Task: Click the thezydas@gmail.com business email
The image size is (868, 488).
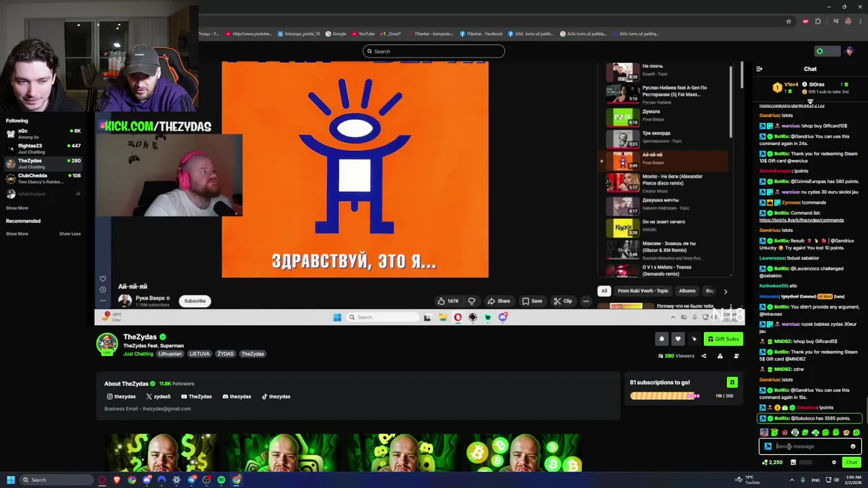Action: click(x=165, y=409)
